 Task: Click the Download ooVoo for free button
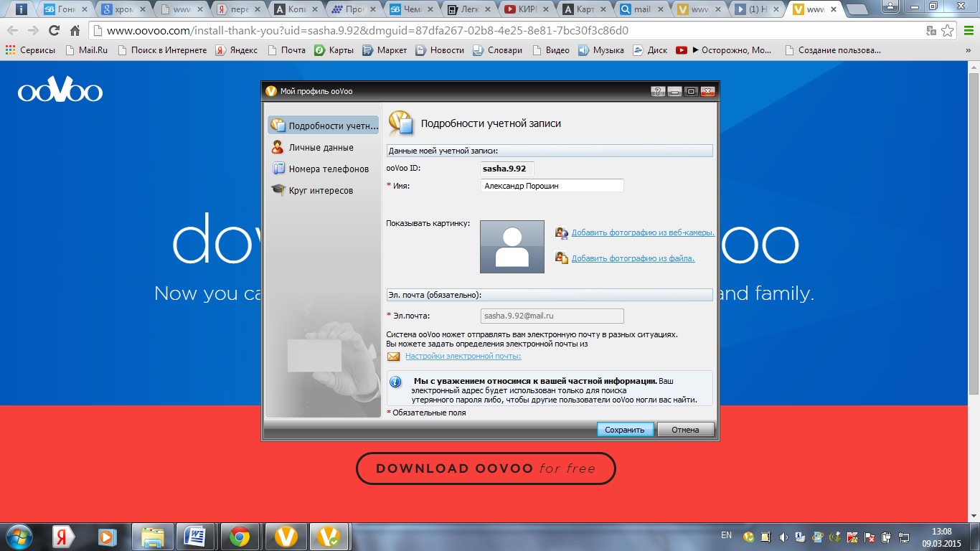tap(486, 468)
